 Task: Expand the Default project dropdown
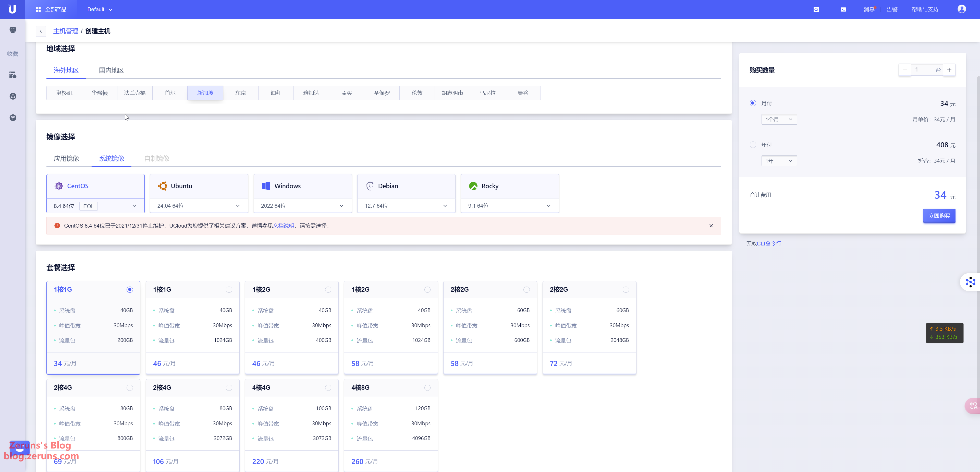click(100, 9)
